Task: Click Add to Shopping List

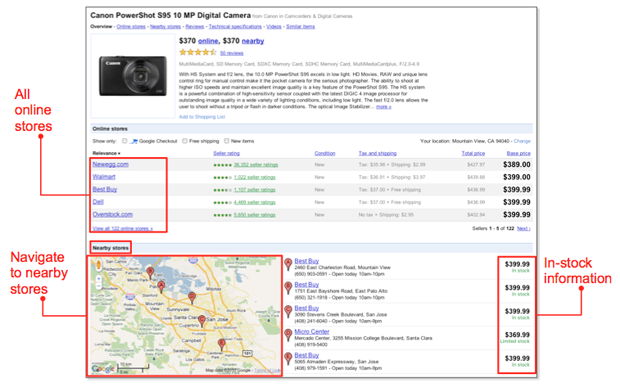Action: click(202, 117)
